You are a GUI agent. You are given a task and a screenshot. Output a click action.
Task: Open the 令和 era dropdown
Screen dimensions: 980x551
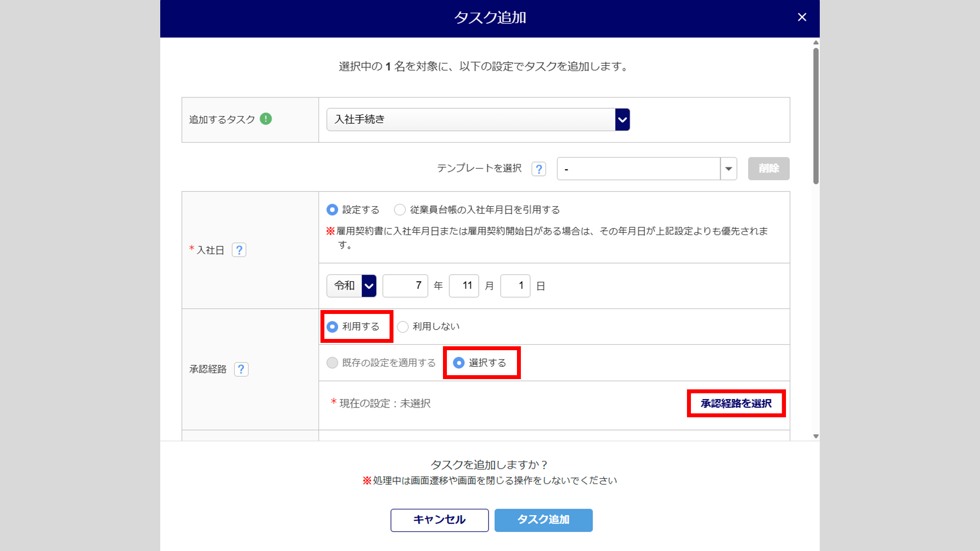point(351,286)
